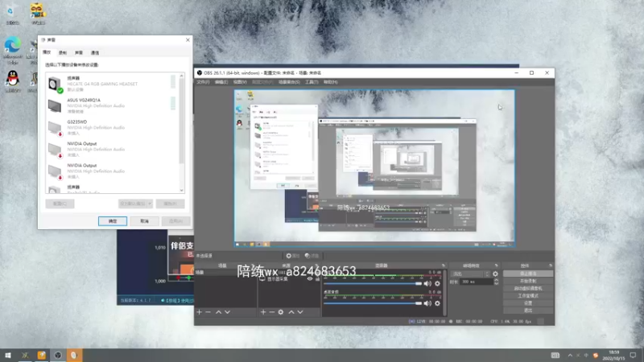Open the Desktop Audio channel's gear menu
This screenshot has height=362, width=644.
tap(437, 303)
